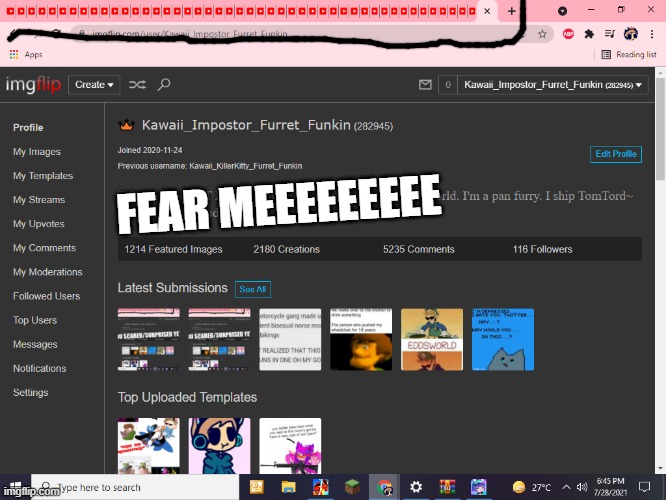Image resolution: width=666 pixels, height=500 pixels.
Task: Open Notifications in the sidebar
Action: (40, 368)
